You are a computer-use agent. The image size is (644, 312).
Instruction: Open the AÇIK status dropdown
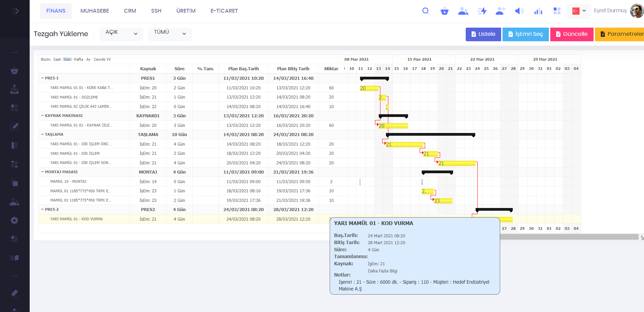point(121,34)
